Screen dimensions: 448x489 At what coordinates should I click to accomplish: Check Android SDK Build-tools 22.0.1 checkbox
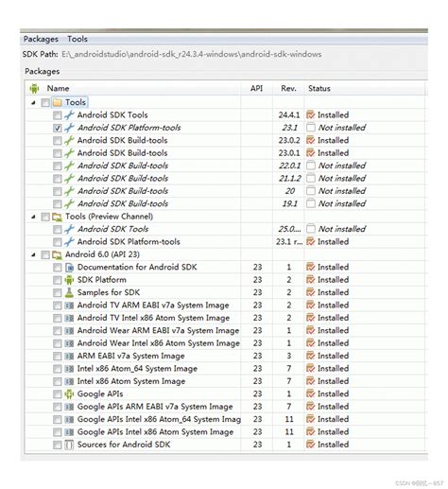[x=57, y=166]
